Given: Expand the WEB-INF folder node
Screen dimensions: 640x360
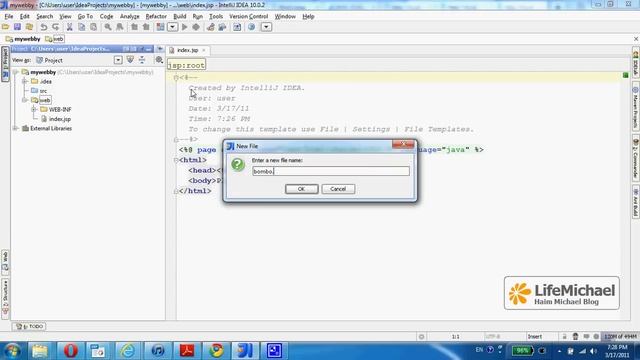Looking at the screenshot, I should pos(34,109).
